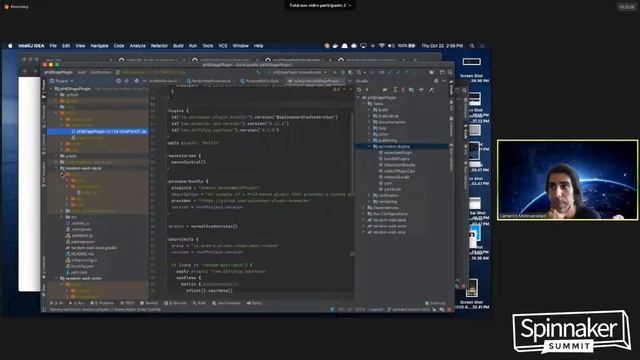This screenshot has width=640, height=360.
Task: Open random-wait-deck.gradle file
Action: click(x=93, y=248)
